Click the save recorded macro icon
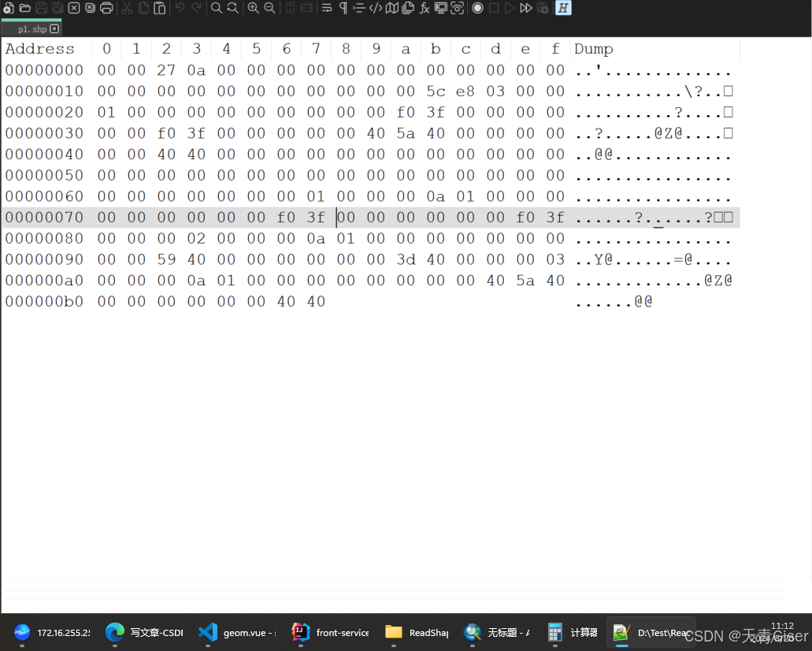The height and width of the screenshot is (651, 812). (x=543, y=8)
